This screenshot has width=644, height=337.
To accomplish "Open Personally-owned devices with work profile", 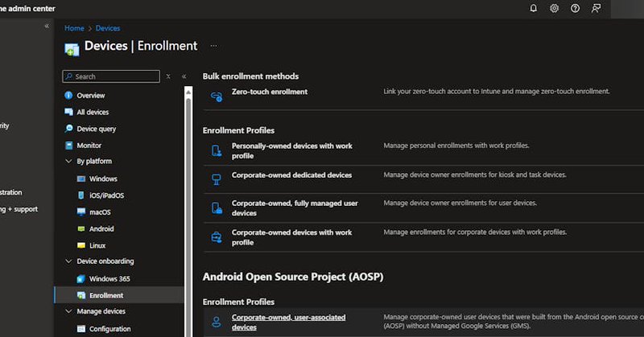I will coord(291,150).
